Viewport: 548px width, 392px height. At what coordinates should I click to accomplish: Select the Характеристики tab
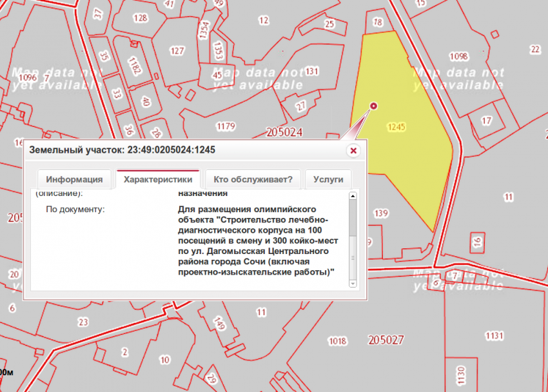(x=158, y=179)
